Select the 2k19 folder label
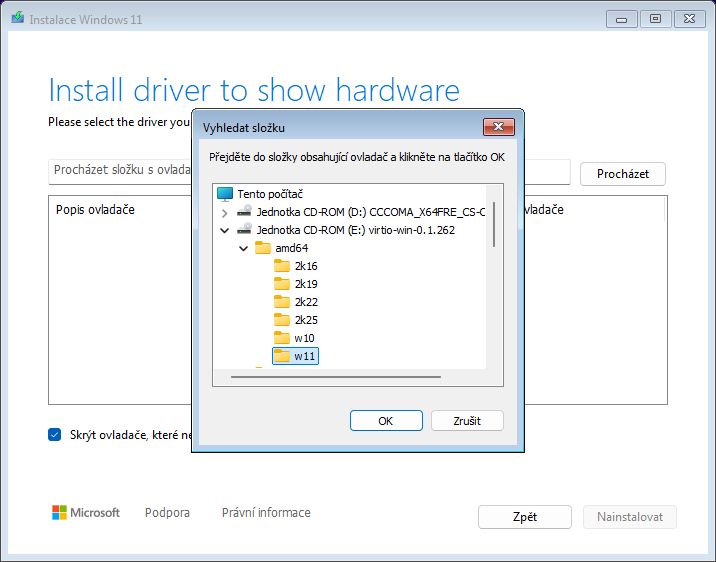This screenshot has height=562, width=716. tap(306, 284)
